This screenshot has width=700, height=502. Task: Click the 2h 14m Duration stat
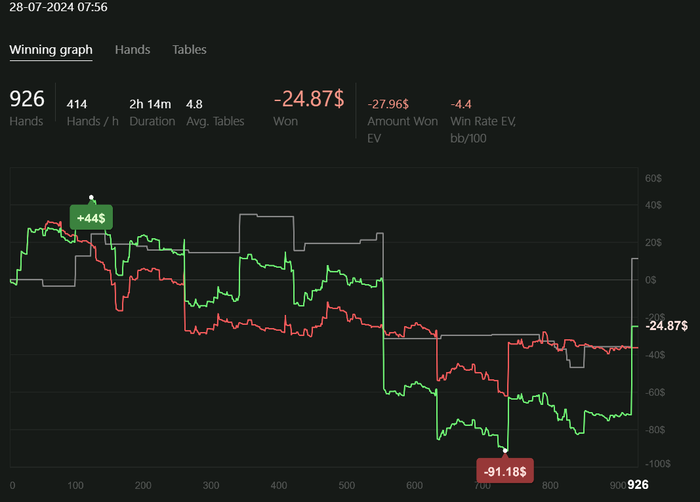[151, 103]
